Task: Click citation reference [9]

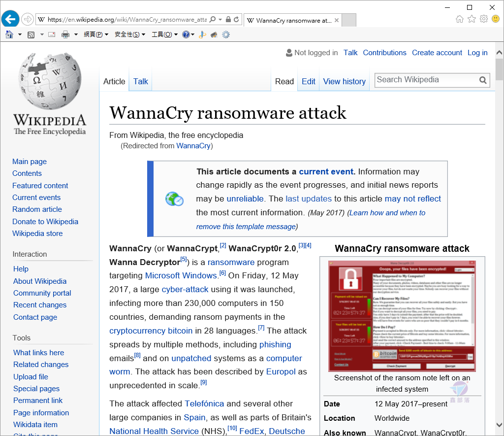Action: [x=203, y=382]
